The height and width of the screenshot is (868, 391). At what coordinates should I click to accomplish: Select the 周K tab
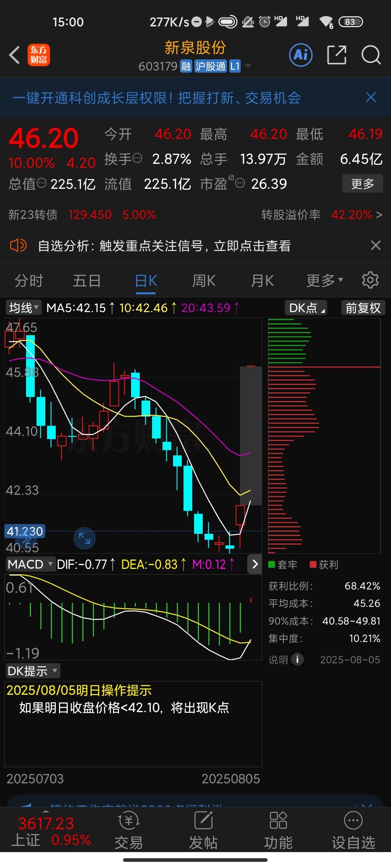pos(204,281)
